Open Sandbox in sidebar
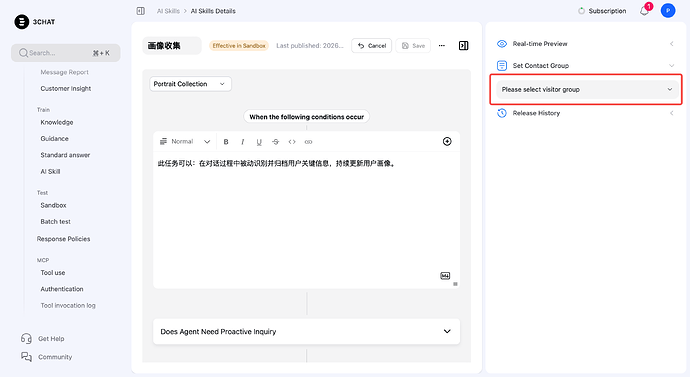 [53, 205]
